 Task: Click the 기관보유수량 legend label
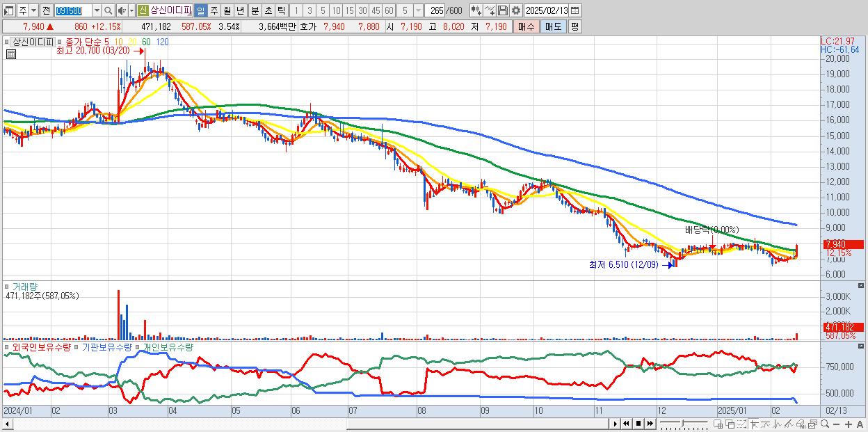click(106, 346)
